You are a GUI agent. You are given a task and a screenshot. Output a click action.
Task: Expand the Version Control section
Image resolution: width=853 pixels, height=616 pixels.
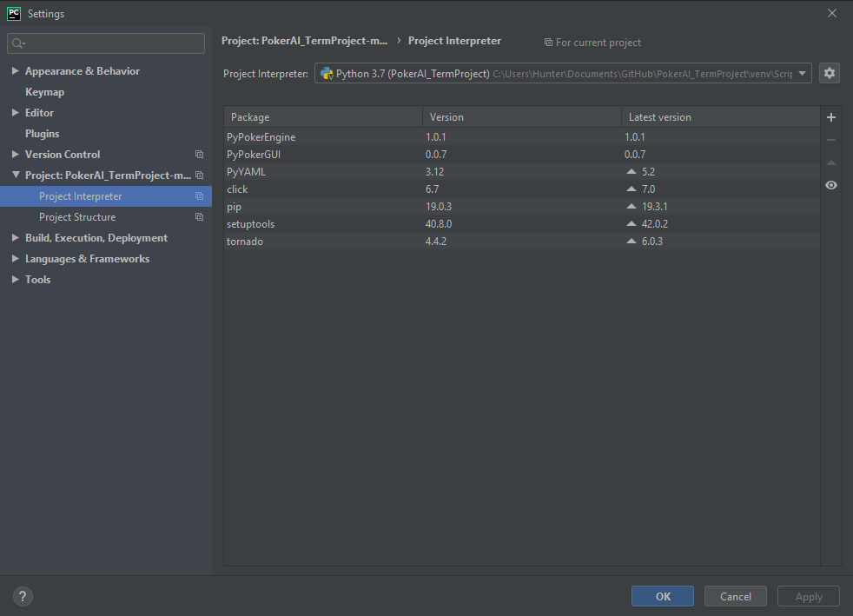[16, 155]
